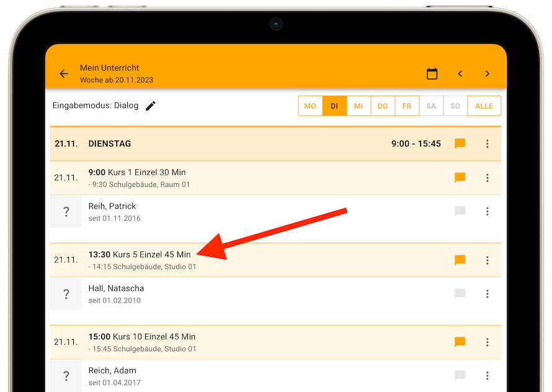Open comment for 9:00 Kurs 1
The width and height of the screenshot is (552, 392).
(460, 178)
